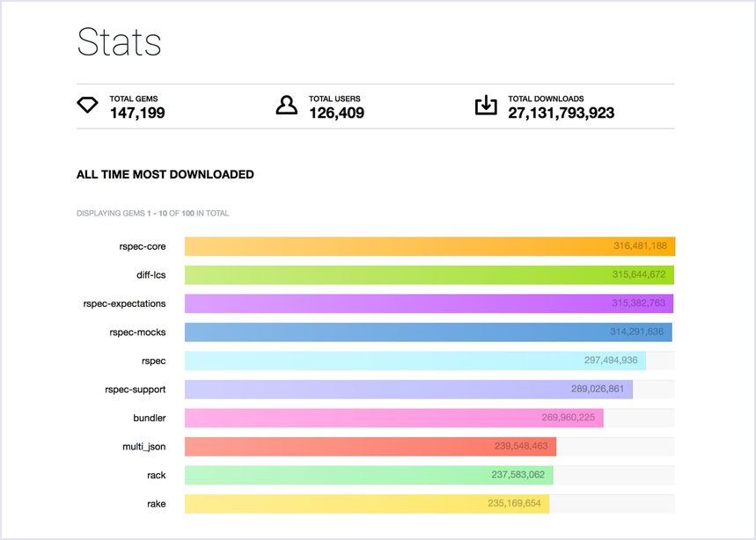Click the blue rspec-mocks download bar
Screen dimensions: 756x540
429,332
